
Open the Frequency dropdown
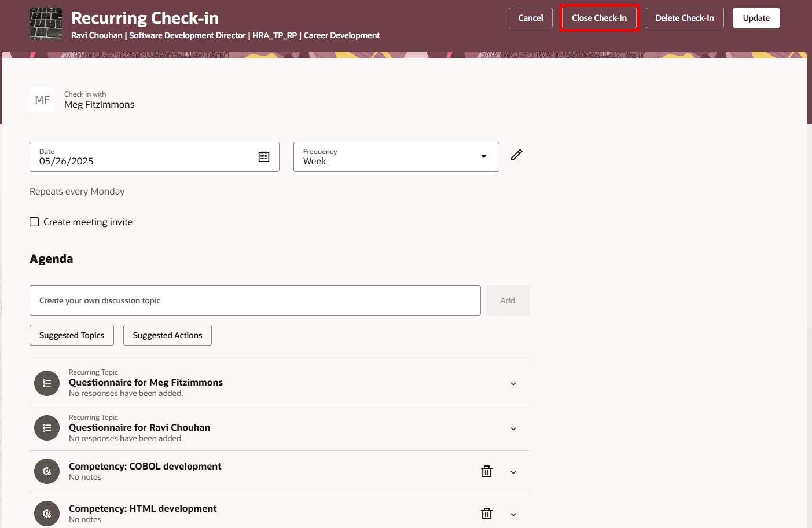pos(396,157)
